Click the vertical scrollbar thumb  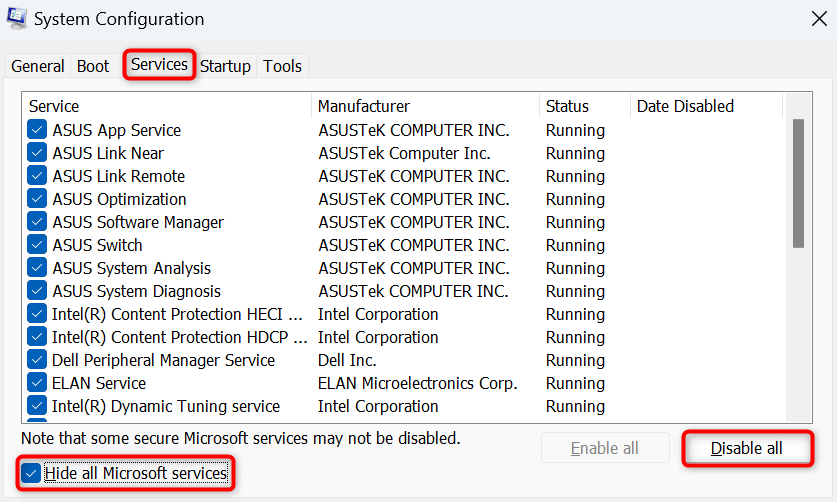(798, 182)
